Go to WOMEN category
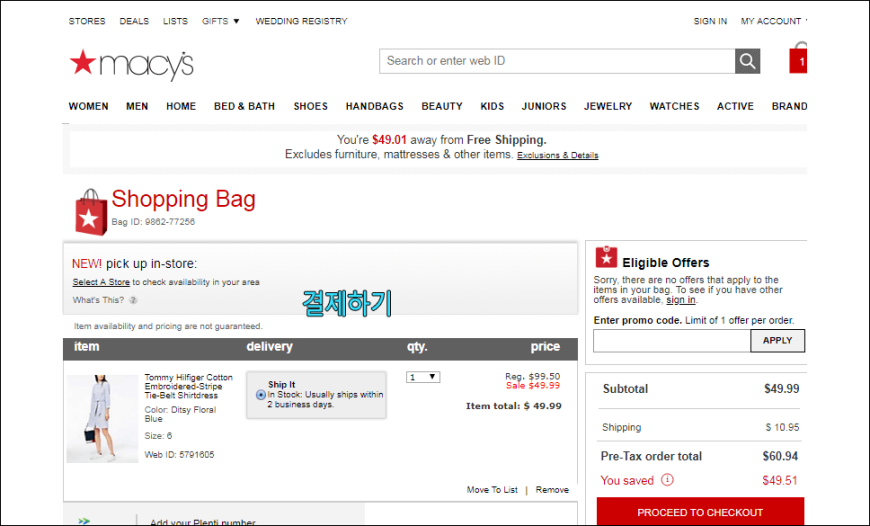 pos(88,106)
